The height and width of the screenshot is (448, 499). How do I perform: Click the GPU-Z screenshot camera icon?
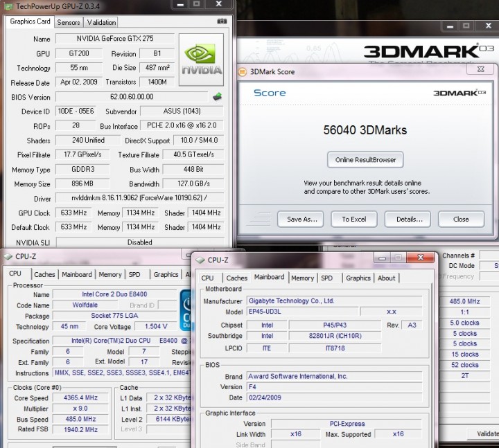[222, 21]
